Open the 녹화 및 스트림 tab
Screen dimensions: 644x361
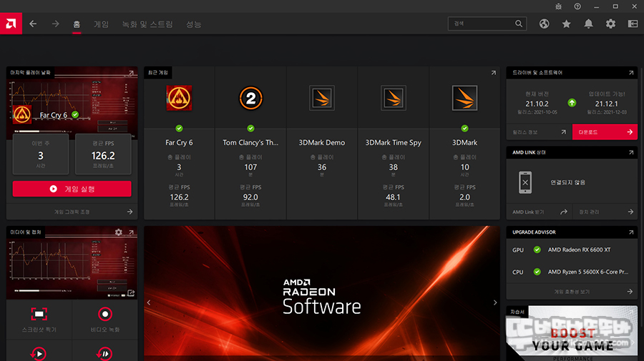[x=147, y=24]
